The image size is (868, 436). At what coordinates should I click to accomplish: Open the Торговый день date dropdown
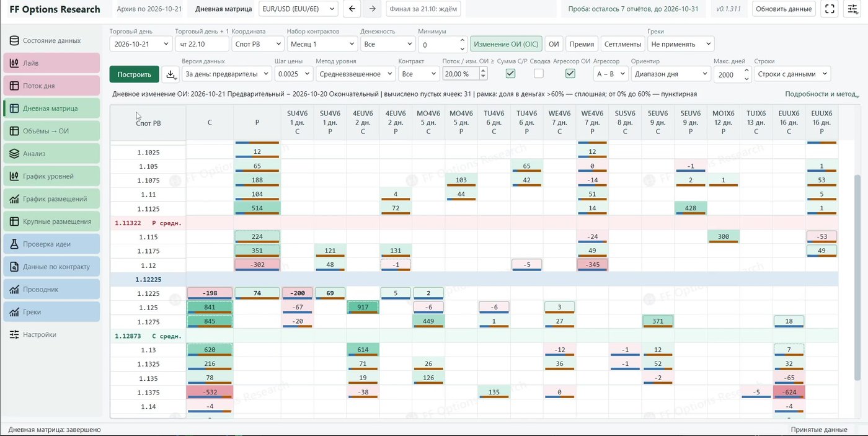pyautogui.click(x=141, y=44)
